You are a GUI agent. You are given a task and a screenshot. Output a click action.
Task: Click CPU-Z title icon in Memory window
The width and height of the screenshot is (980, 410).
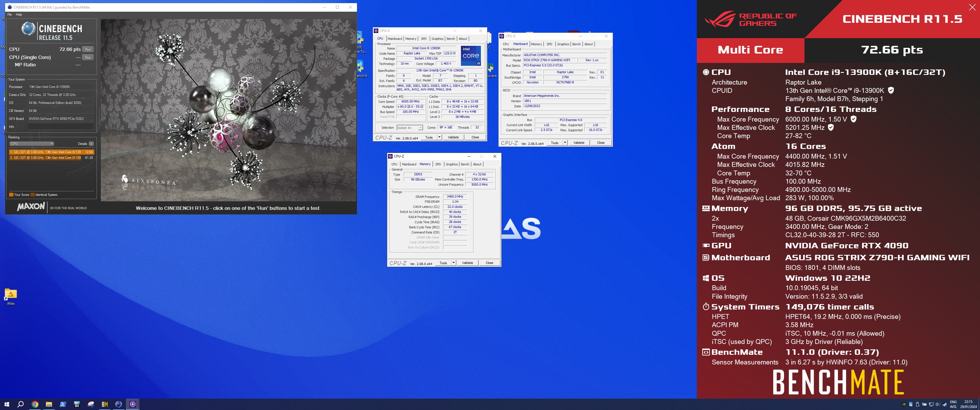tap(390, 156)
